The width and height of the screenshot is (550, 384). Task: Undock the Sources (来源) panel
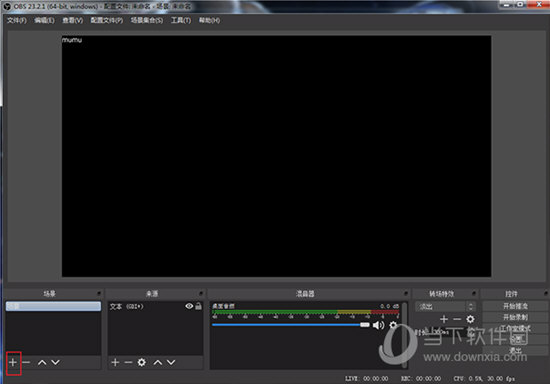(x=201, y=294)
